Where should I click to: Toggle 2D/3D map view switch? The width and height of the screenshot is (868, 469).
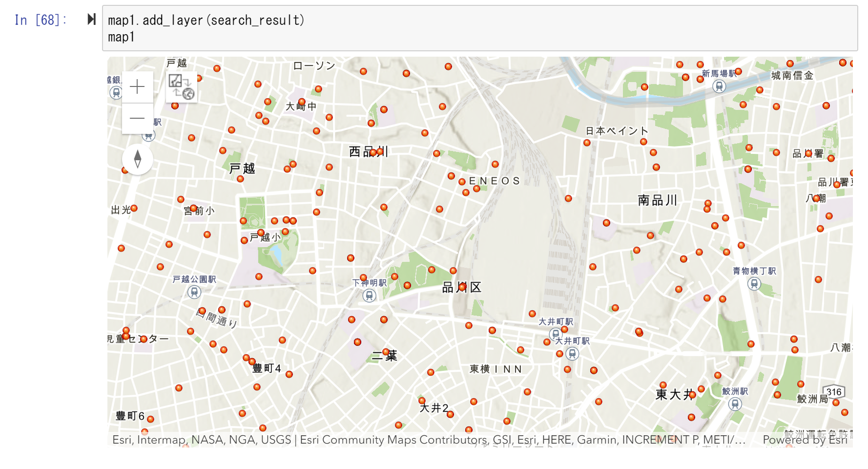(x=182, y=87)
